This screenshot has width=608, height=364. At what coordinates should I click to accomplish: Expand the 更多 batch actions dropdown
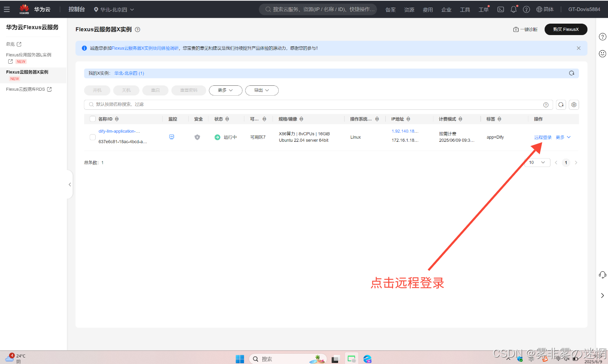225,90
